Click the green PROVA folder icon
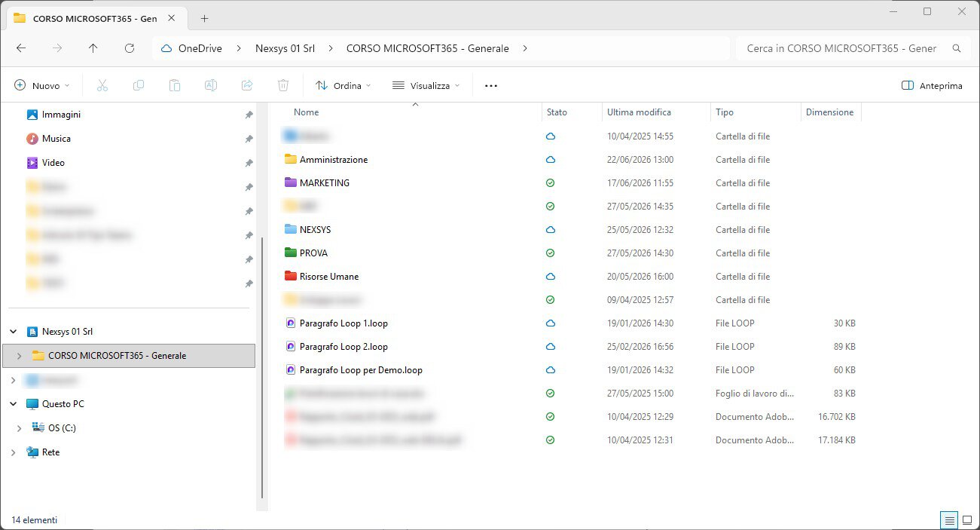 (x=291, y=253)
